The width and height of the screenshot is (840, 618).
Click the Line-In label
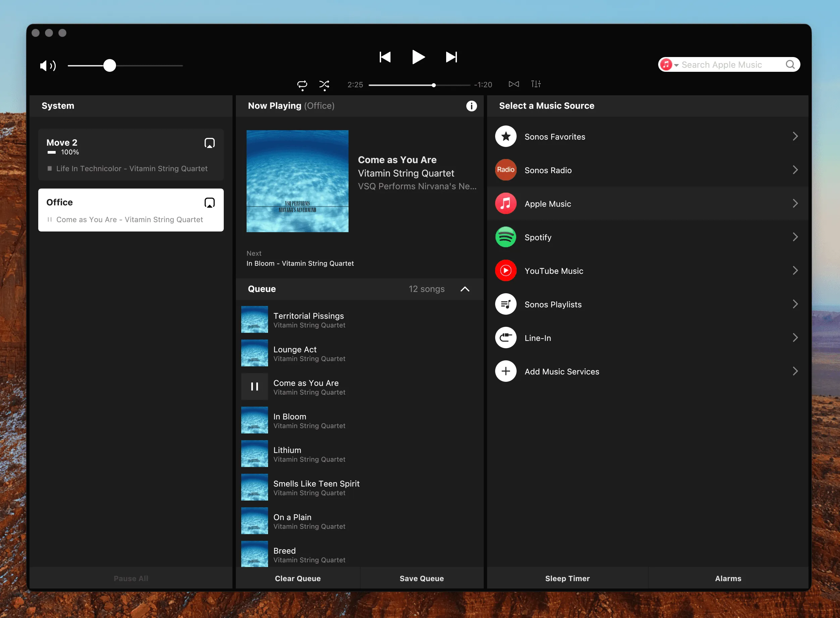point(537,338)
